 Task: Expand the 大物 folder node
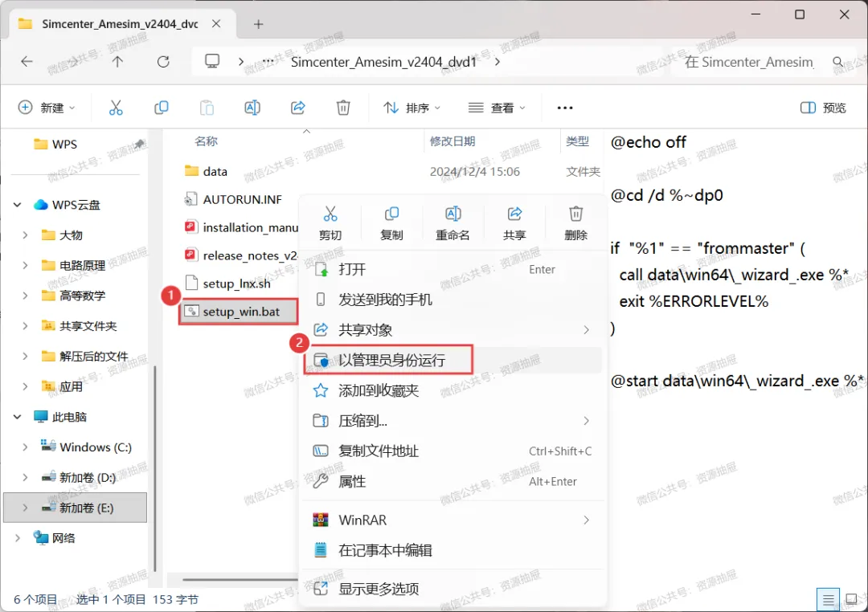(x=25, y=235)
